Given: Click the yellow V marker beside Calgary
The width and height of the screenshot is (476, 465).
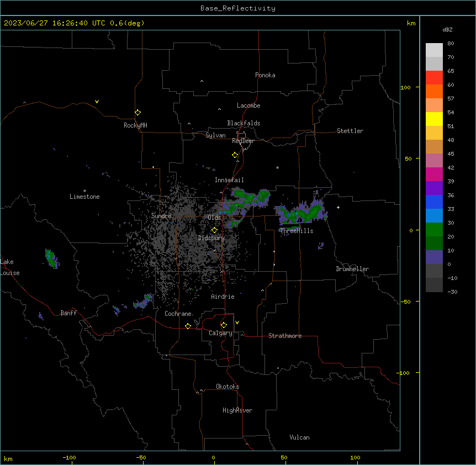Looking at the screenshot, I should [237, 323].
